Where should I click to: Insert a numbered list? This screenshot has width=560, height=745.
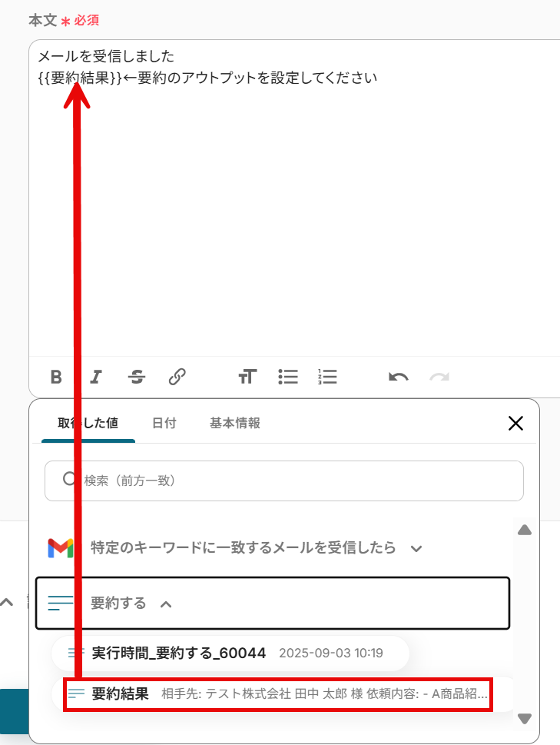[327, 377]
